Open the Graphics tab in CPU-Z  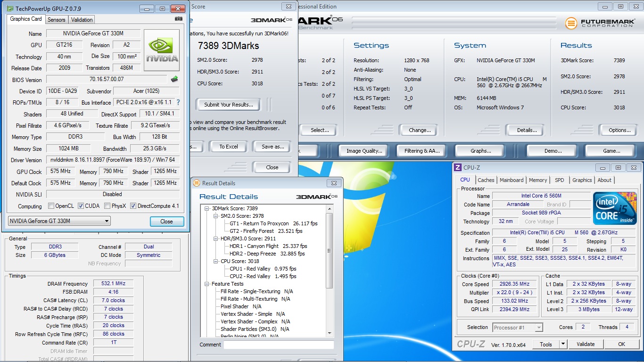582,180
